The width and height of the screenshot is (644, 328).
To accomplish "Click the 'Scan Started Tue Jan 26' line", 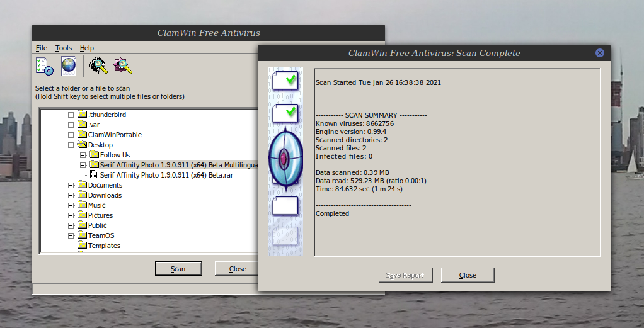I will click(x=378, y=82).
